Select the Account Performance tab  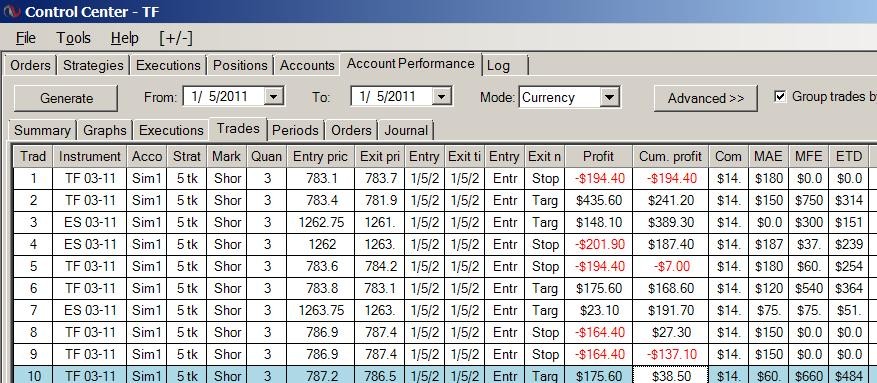(x=411, y=64)
